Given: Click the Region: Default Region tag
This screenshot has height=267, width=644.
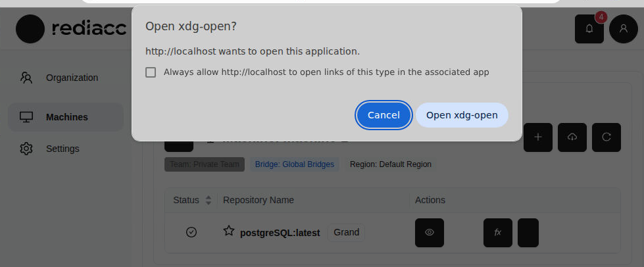Looking at the screenshot, I should coord(391,164).
